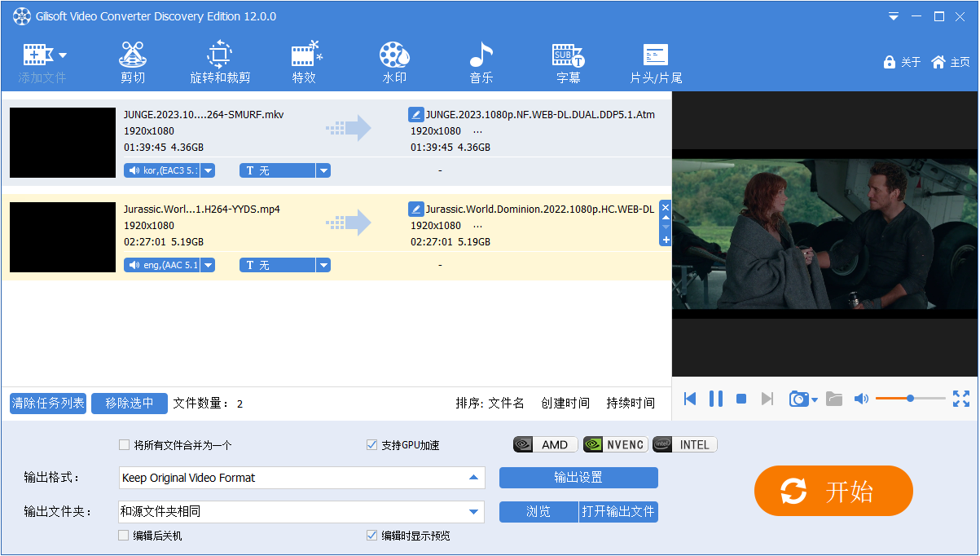Image resolution: width=980 pixels, height=556 pixels.
Task: Toggle show preview while editing (编辑时显示预览)
Action: (x=372, y=536)
